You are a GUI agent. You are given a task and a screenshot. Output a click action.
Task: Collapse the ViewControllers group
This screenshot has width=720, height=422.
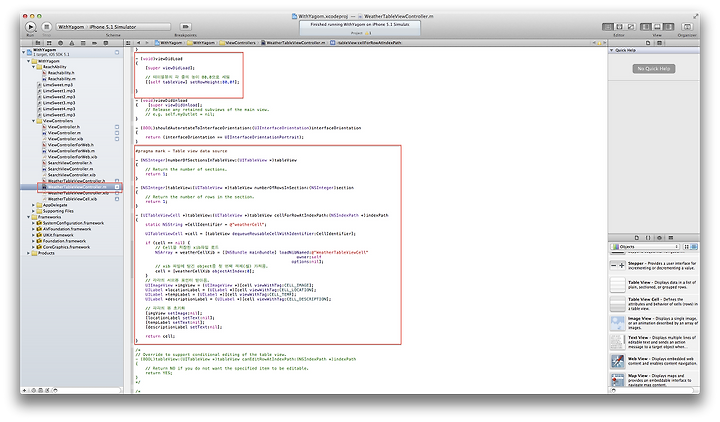[34, 121]
